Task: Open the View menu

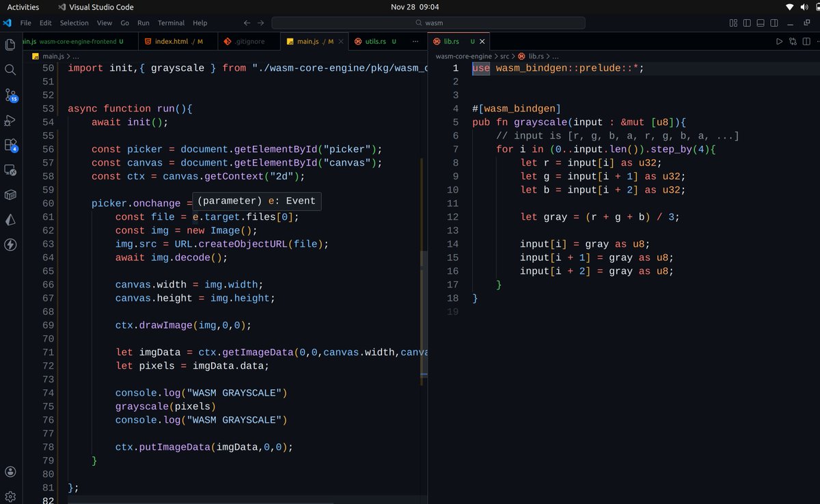Action: (x=105, y=23)
